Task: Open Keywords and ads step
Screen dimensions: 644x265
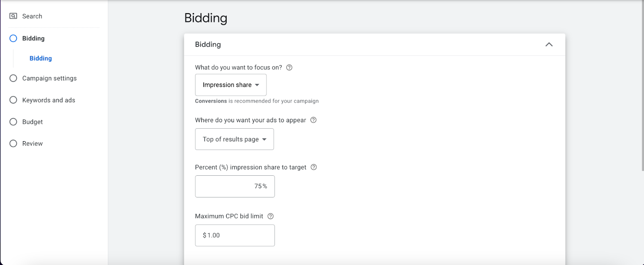Action: tap(48, 100)
